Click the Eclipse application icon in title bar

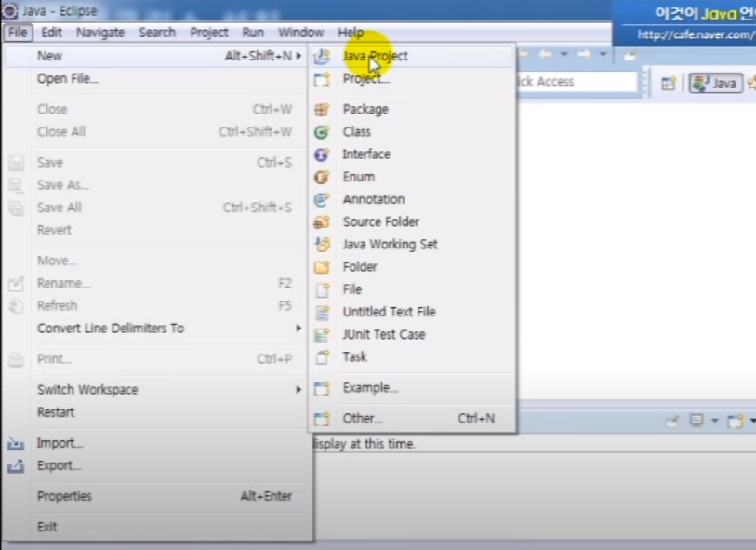point(9,10)
